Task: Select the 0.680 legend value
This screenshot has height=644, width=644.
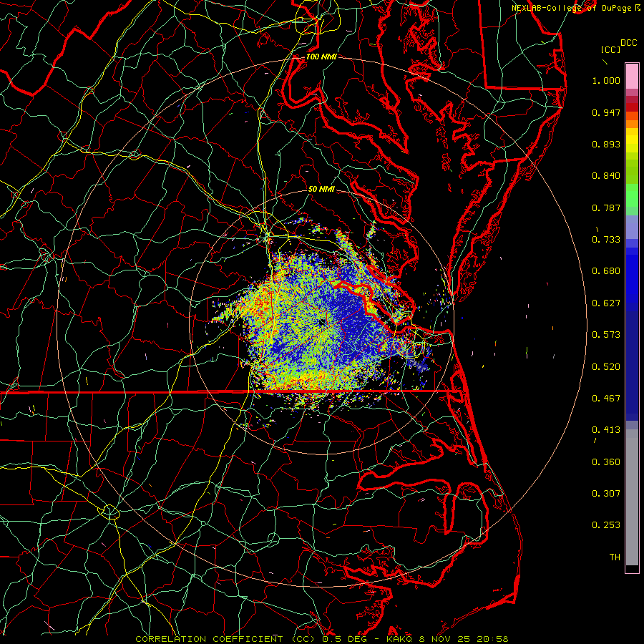Action: (606, 271)
